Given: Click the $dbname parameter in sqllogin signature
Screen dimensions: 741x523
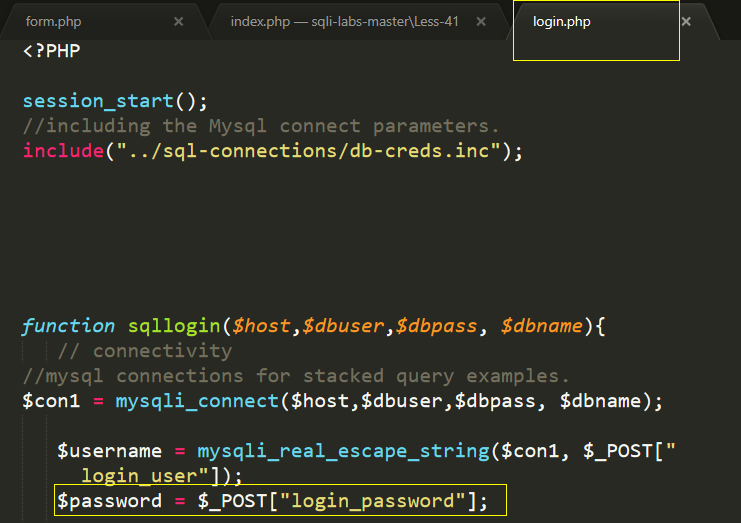Looking at the screenshot, I should (x=541, y=326).
